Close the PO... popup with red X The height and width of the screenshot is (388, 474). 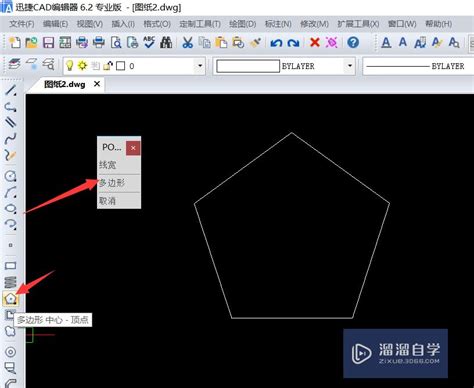click(133, 148)
